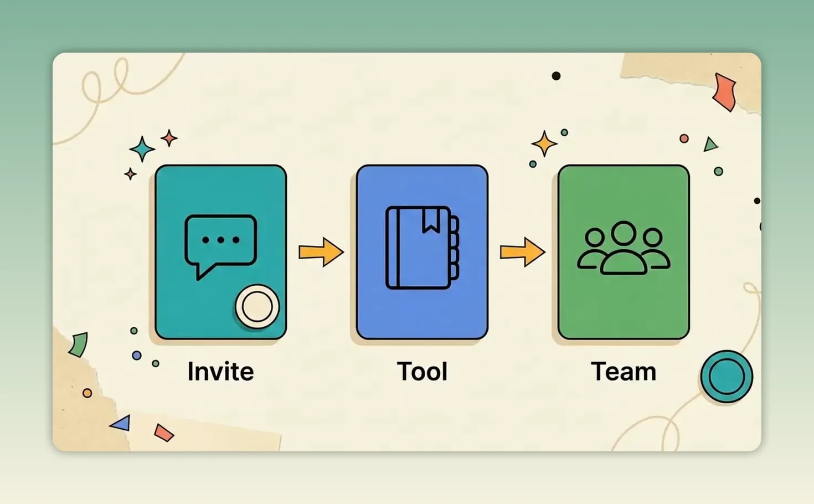
Task: Select the blue Tool card
Action: point(423,252)
